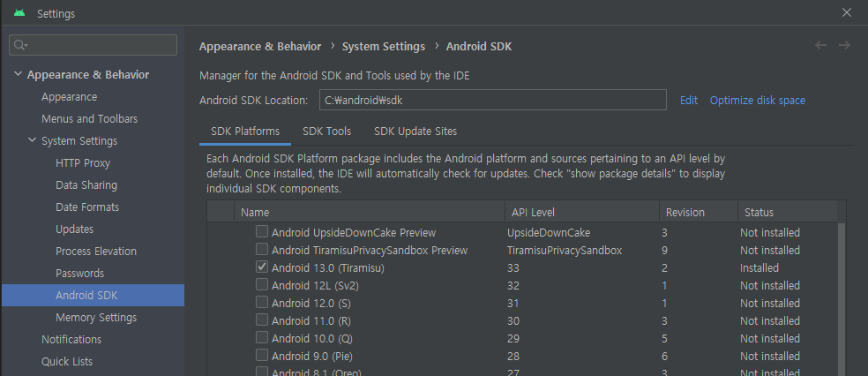This screenshot has width=868, height=376.
Task: Switch to the SDK Tools tab
Action: (x=326, y=132)
